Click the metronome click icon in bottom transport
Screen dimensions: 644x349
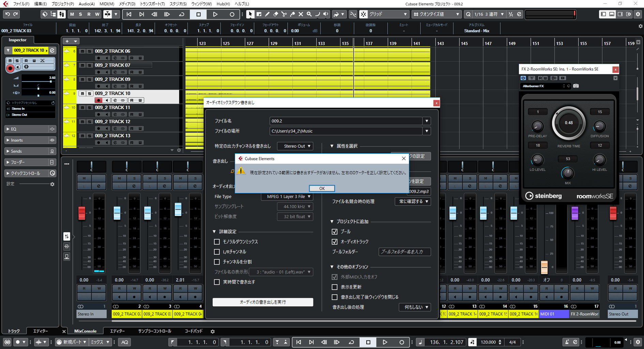point(567,342)
